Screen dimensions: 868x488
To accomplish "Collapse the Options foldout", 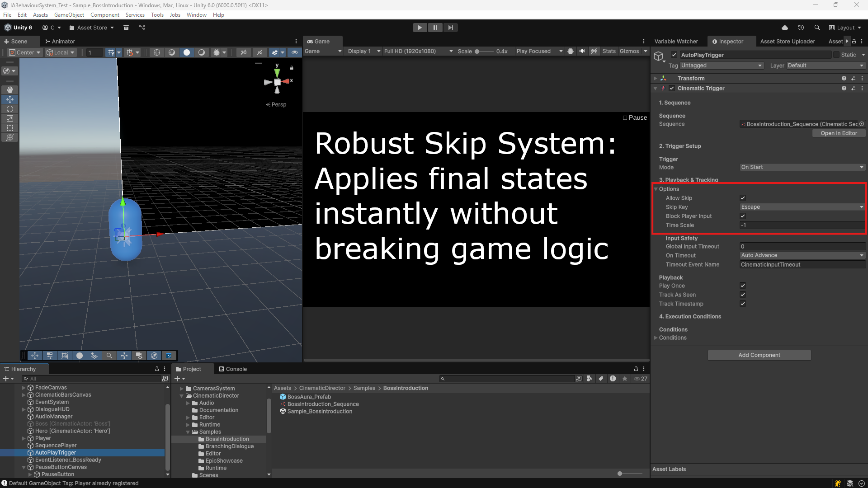I will click(x=656, y=189).
